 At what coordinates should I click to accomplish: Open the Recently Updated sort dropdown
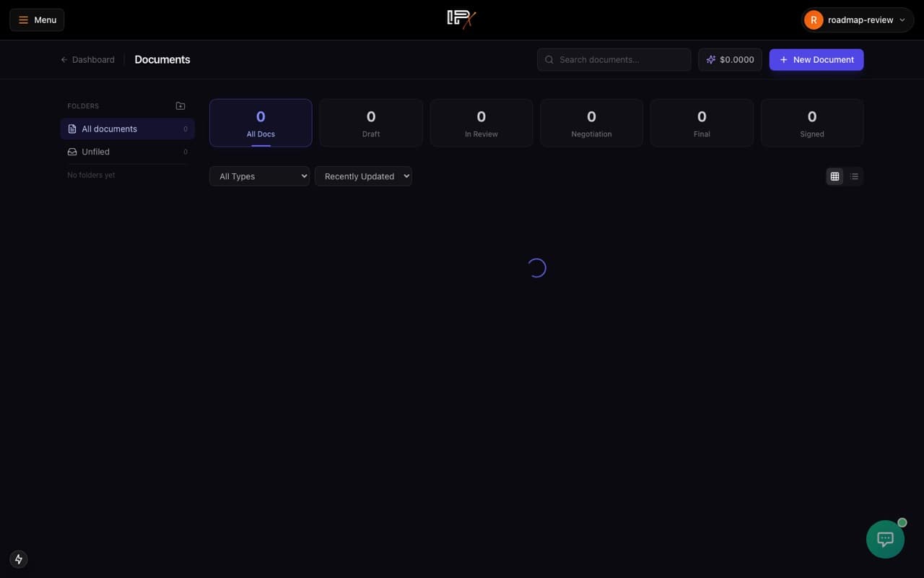[363, 176]
